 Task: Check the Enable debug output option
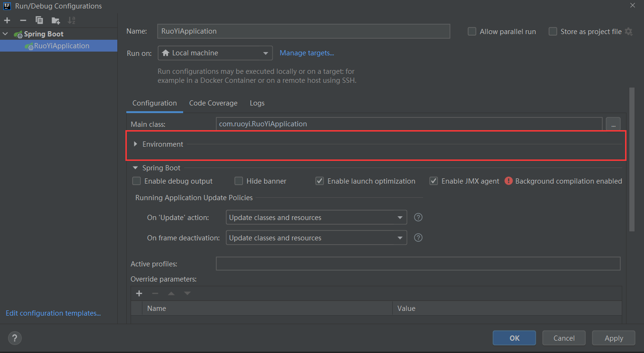point(137,181)
